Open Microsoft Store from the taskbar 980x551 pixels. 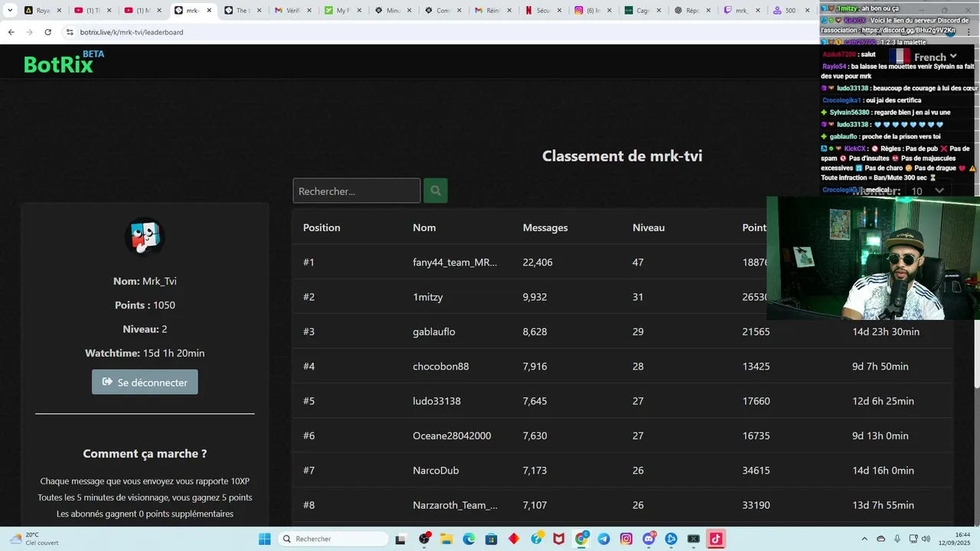pos(491,539)
